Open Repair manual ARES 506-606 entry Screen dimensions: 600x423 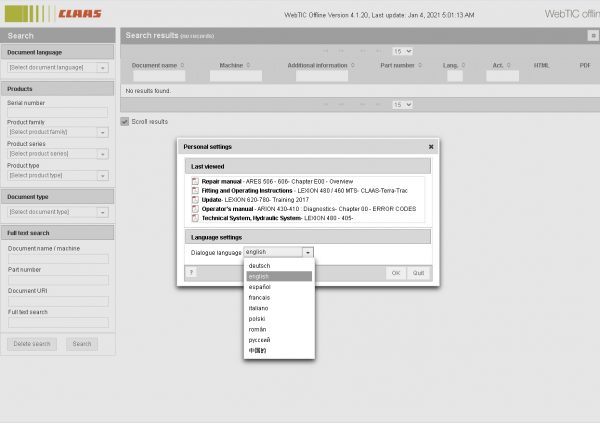(x=277, y=181)
